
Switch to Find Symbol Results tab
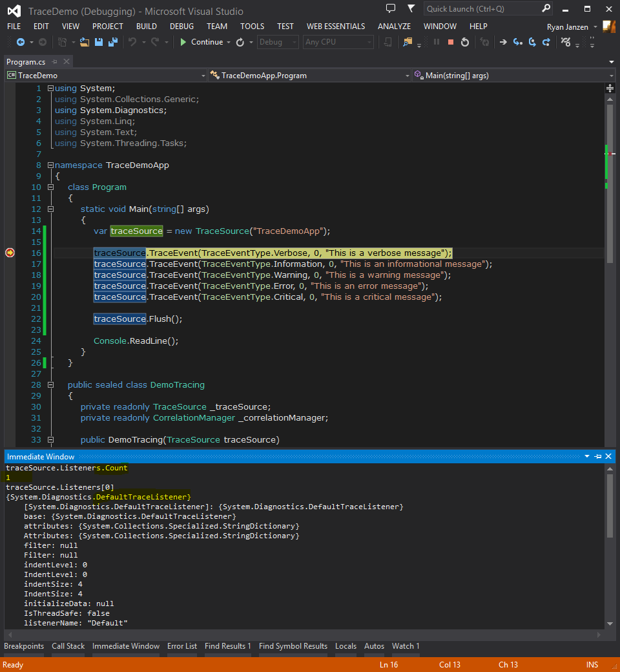coord(293,646)
